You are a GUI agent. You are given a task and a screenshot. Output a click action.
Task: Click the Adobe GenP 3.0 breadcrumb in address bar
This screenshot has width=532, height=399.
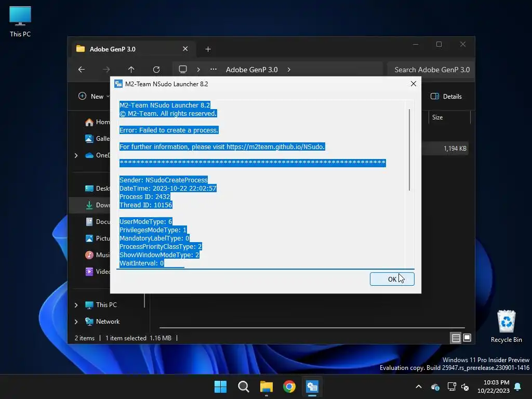tap(252, 70)
